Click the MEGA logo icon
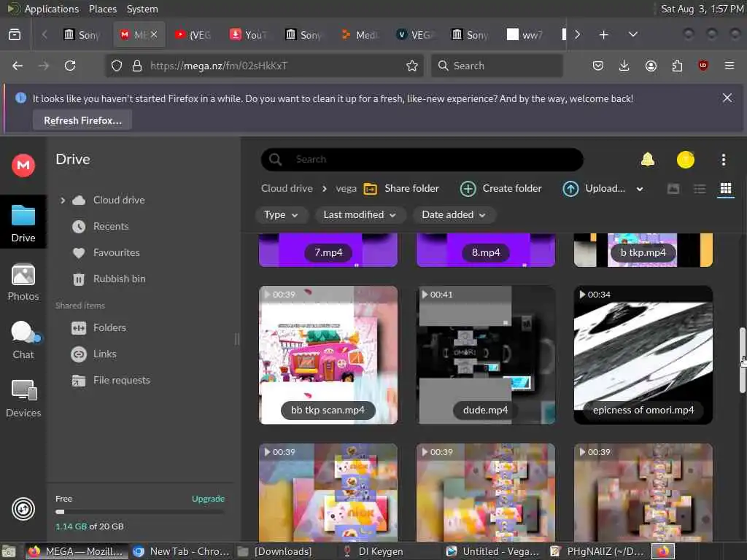 point(23,166)
